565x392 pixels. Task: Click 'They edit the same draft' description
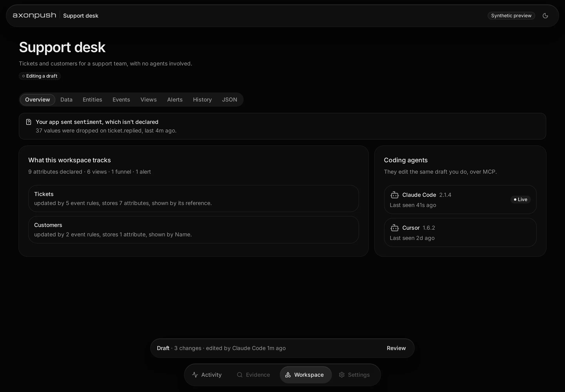(440, 172)
